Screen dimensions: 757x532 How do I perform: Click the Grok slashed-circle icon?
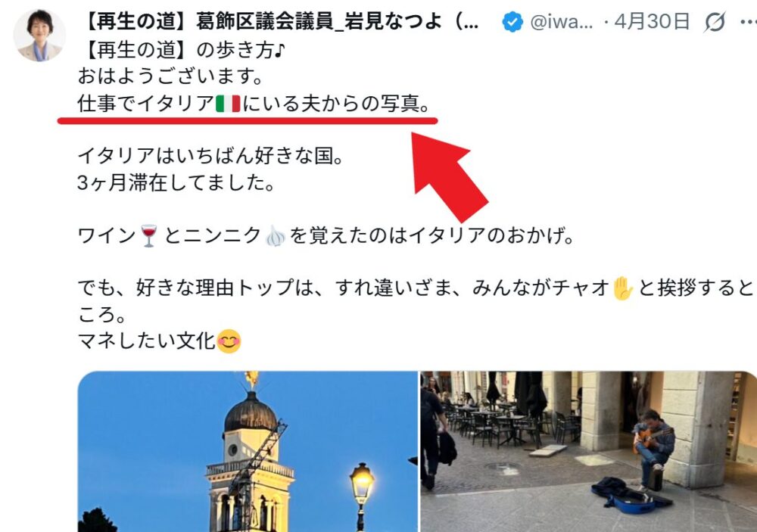[x=715, y=22]
